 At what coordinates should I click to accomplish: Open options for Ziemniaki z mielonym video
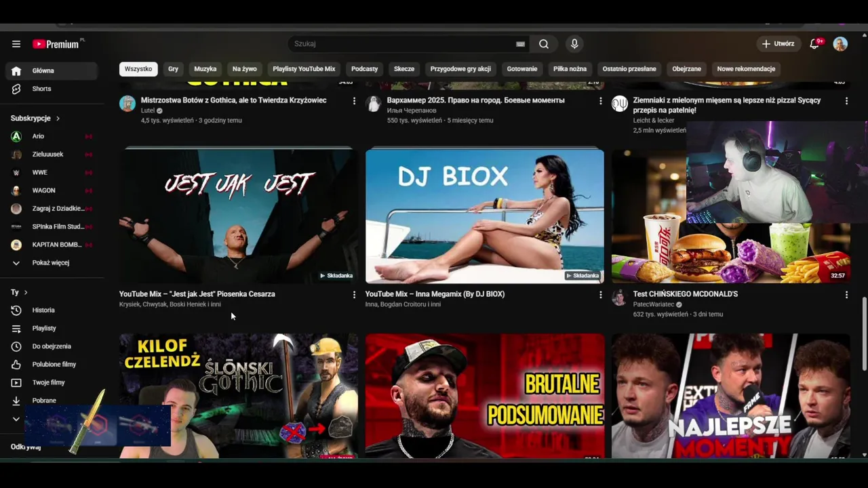(x=846, y=101)
